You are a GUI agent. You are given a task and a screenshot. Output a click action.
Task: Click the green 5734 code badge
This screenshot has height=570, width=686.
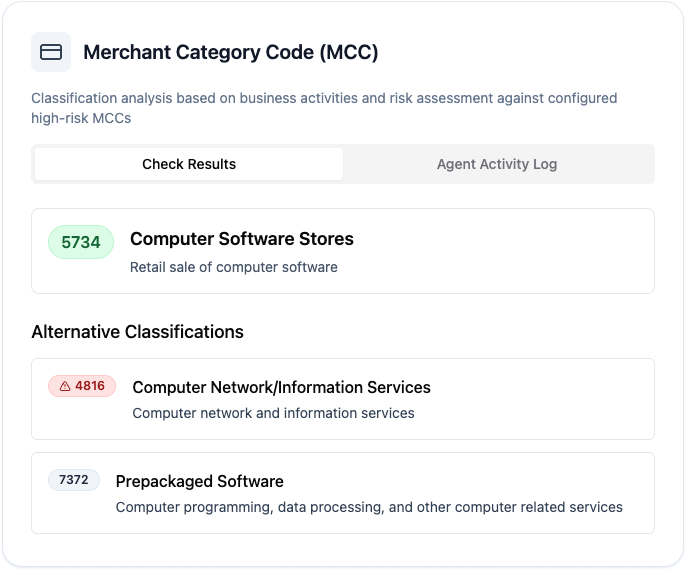[x=81, y=242]
